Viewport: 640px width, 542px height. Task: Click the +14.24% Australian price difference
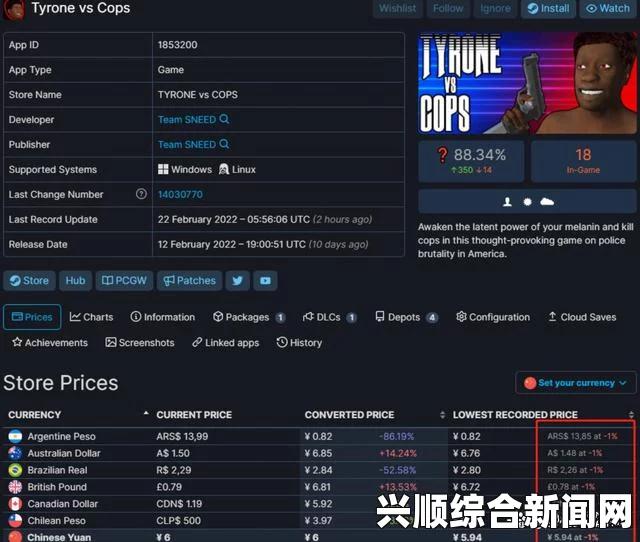tap(398, 453)
